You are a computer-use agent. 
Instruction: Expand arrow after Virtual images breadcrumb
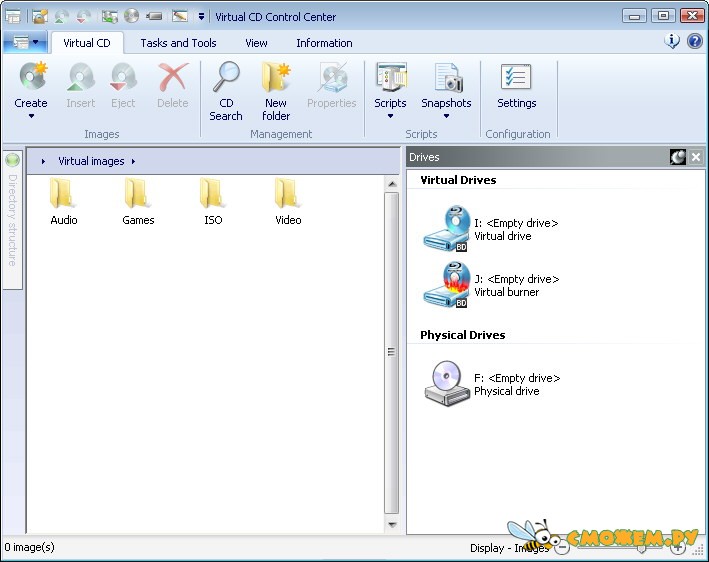(133, 161)
